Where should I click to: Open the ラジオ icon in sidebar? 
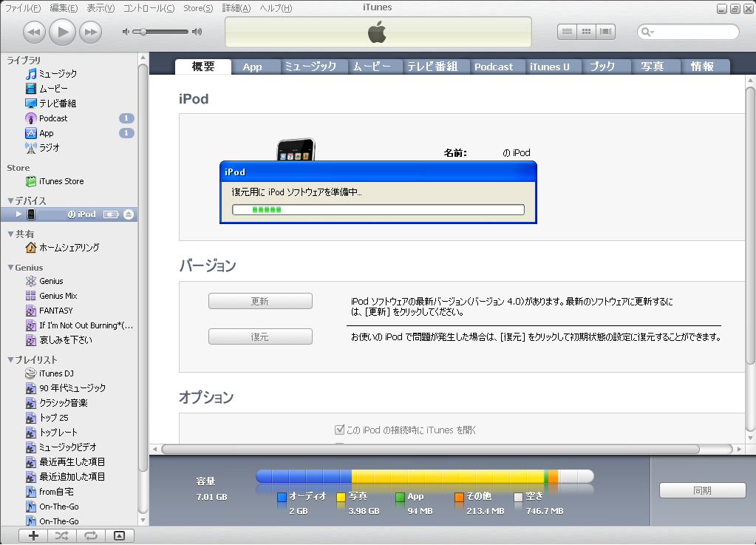coord(31,148)
